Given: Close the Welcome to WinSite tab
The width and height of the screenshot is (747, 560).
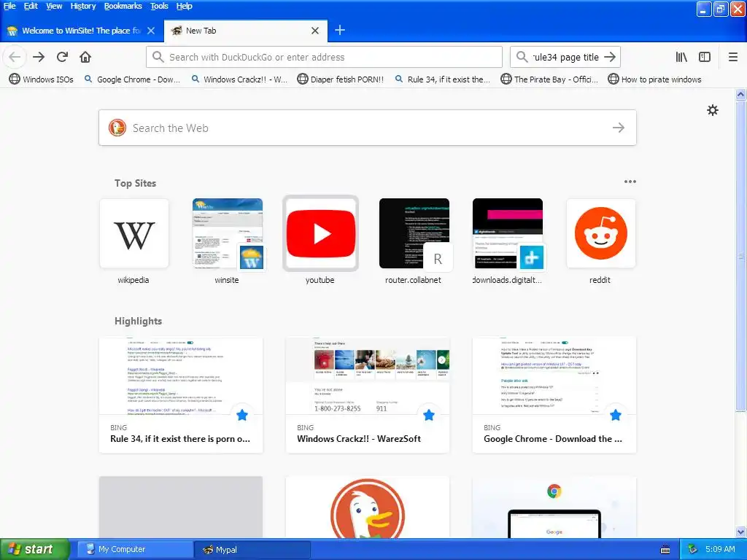Looking at the screenshot, I should pyautogui.click(x=151, y=31).
